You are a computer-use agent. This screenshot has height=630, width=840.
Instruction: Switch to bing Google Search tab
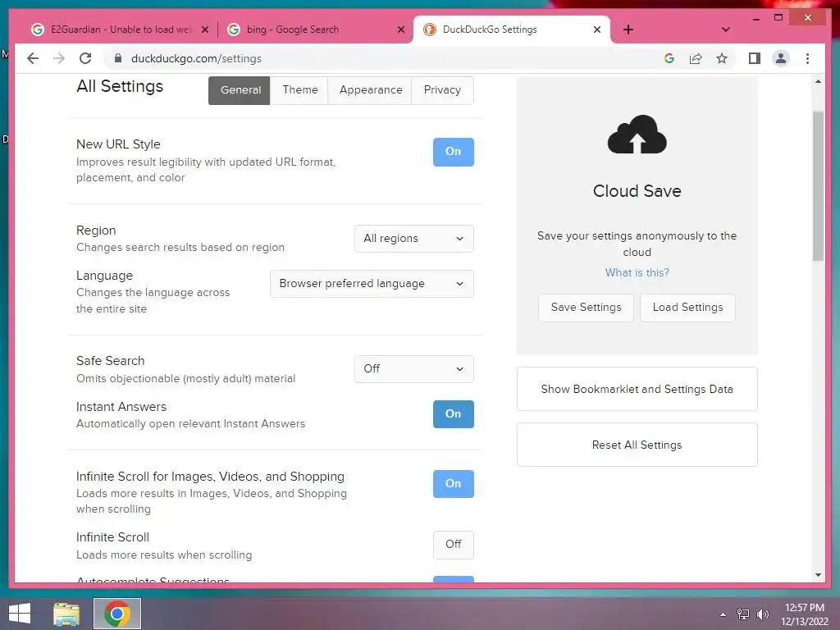click(x=316, y=30)
